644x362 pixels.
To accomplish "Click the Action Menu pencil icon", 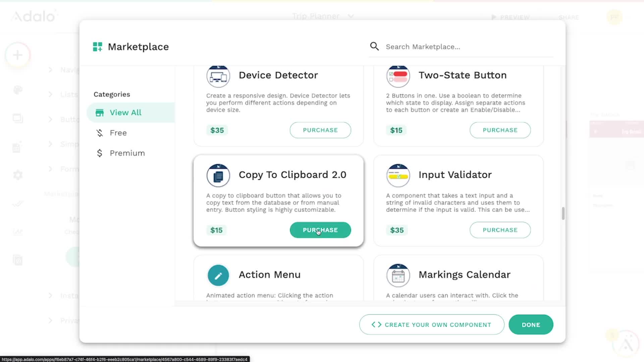I will point(218,275).
